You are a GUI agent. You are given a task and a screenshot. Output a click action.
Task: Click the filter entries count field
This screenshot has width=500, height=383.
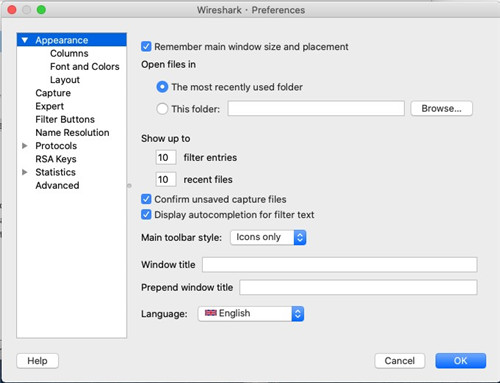tap(166, 157)
